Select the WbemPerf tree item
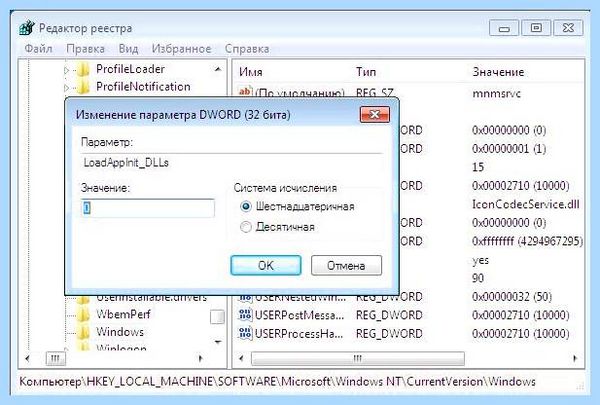This screenshot has height=405, width=600. pos(123,314)
